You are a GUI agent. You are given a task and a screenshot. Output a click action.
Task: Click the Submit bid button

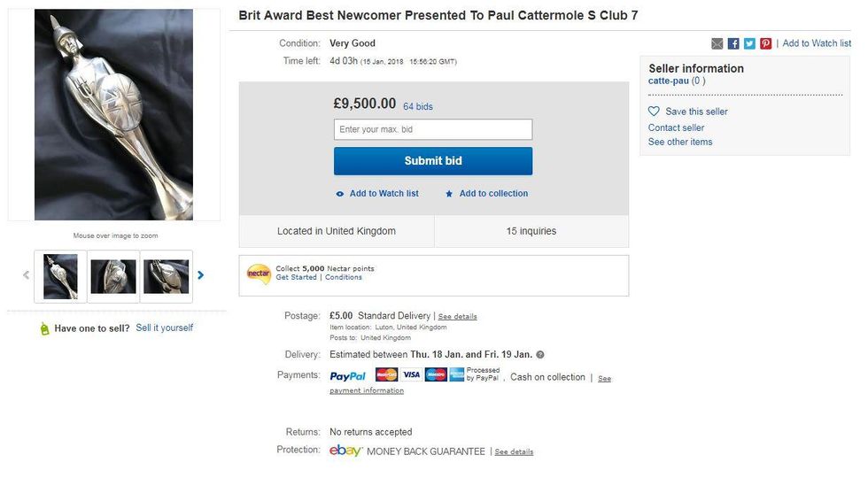coord(433,161)
